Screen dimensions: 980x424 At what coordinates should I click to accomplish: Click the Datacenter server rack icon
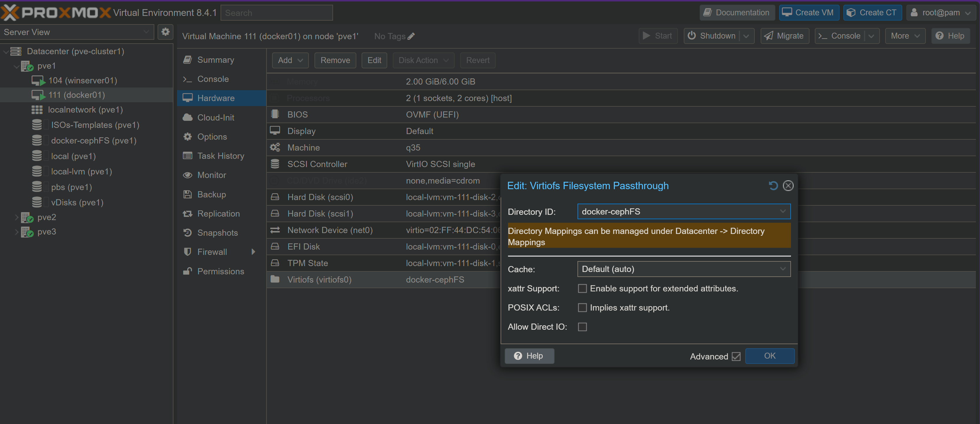[16, 51]
